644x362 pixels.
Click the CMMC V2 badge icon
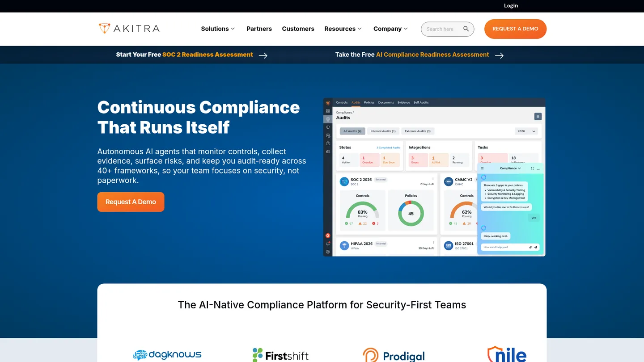click(x=449, y=181)
